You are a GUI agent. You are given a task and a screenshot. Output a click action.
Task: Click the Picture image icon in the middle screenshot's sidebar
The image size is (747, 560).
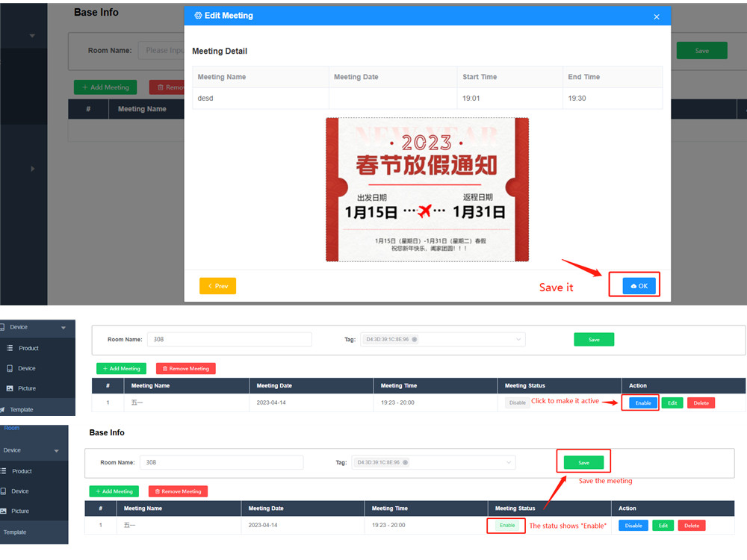pyautogui.click(x=10, y=388)
